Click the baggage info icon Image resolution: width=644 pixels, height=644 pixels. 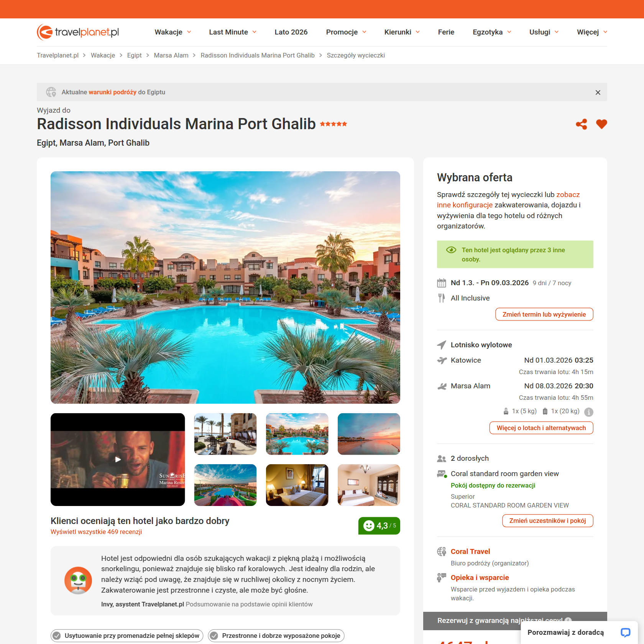coord(588,412)
